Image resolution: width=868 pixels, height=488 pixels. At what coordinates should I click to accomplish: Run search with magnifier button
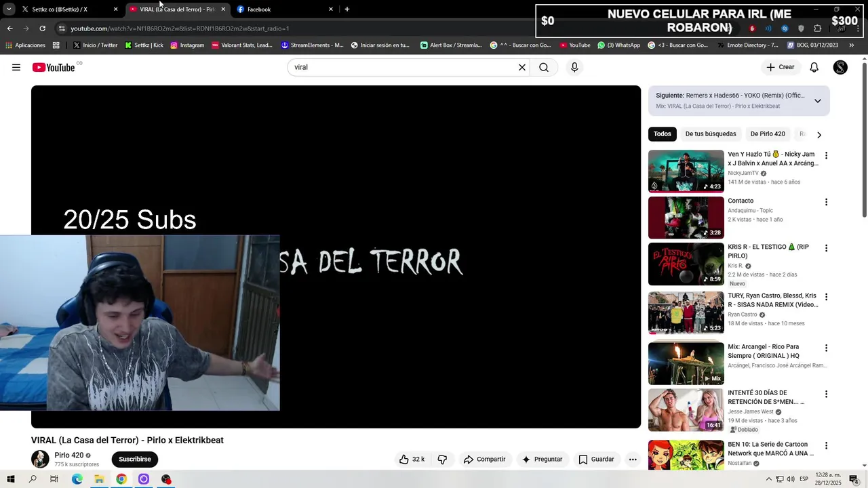544,67
